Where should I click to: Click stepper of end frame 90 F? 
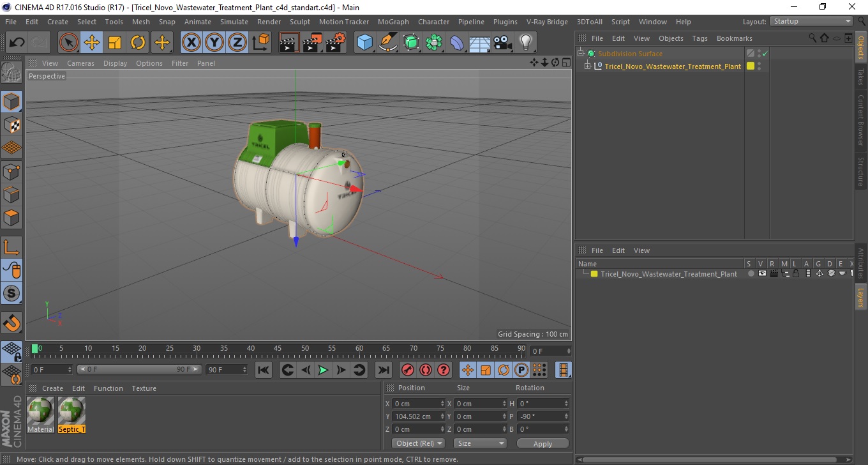(244, 369)
